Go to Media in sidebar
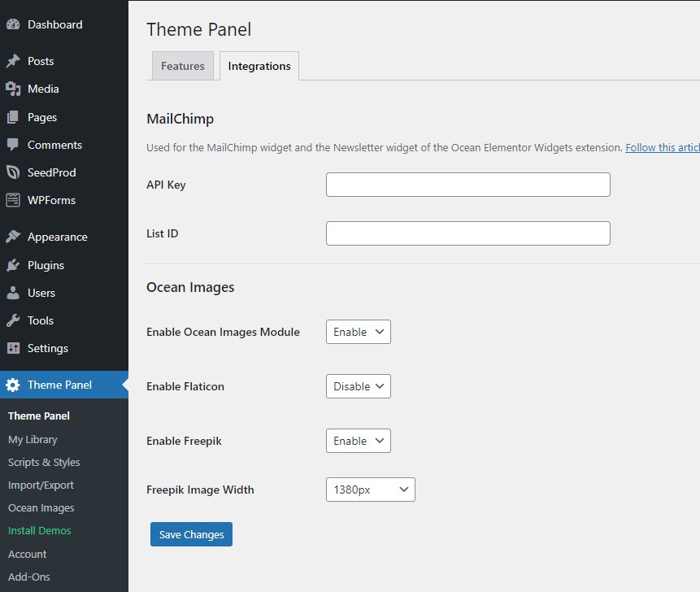Viewport: 700px width, 592px height. pos(43,89)
